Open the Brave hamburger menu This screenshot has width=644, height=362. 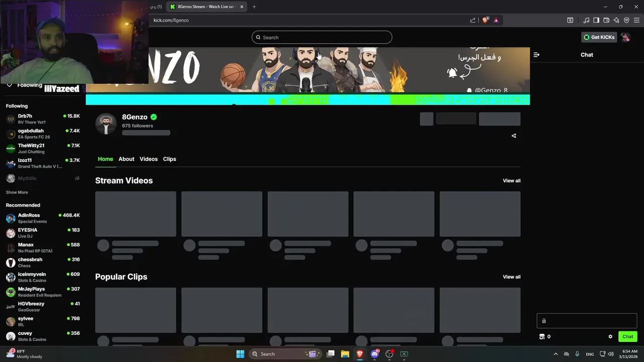pos(636,20)
